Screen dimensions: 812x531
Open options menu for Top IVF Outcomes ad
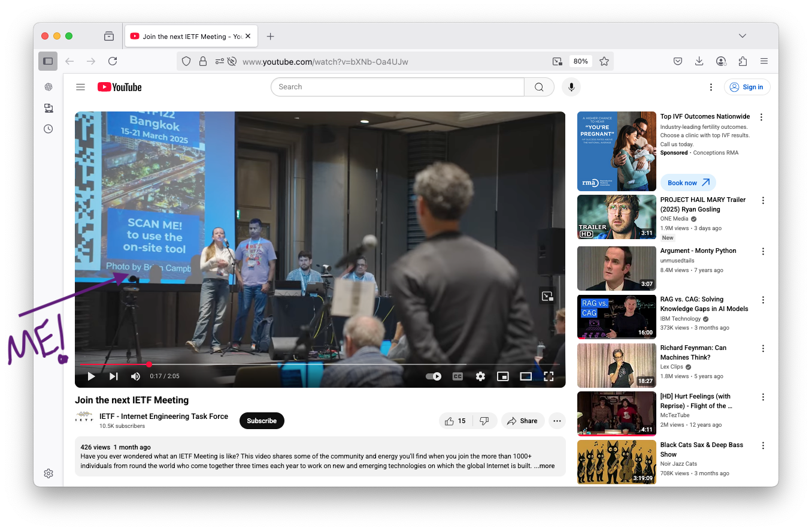pos(762,117)
